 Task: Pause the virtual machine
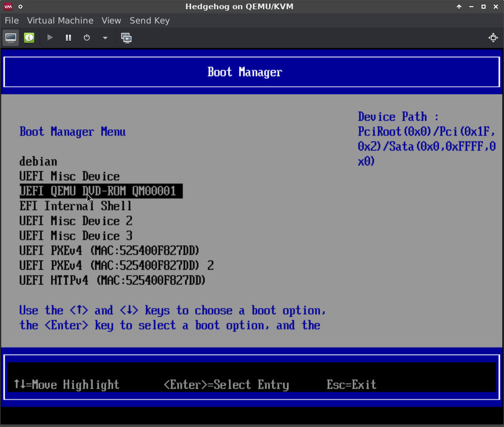click(68, 38)
